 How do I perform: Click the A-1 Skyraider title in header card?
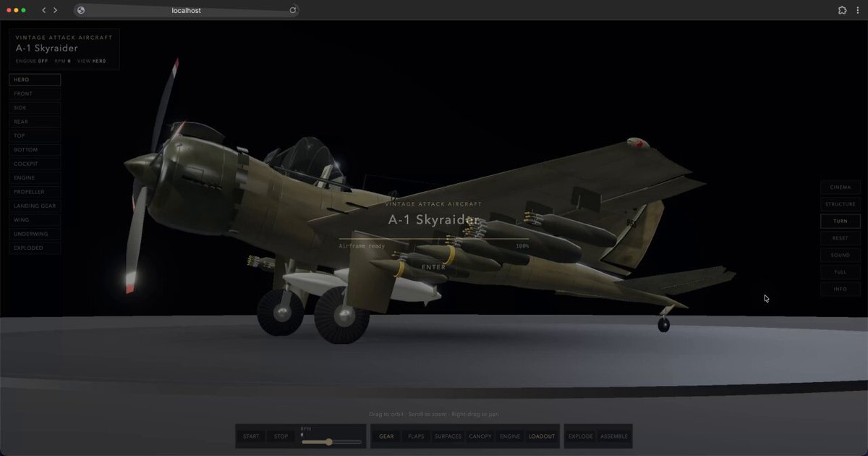tap(47, 48)
